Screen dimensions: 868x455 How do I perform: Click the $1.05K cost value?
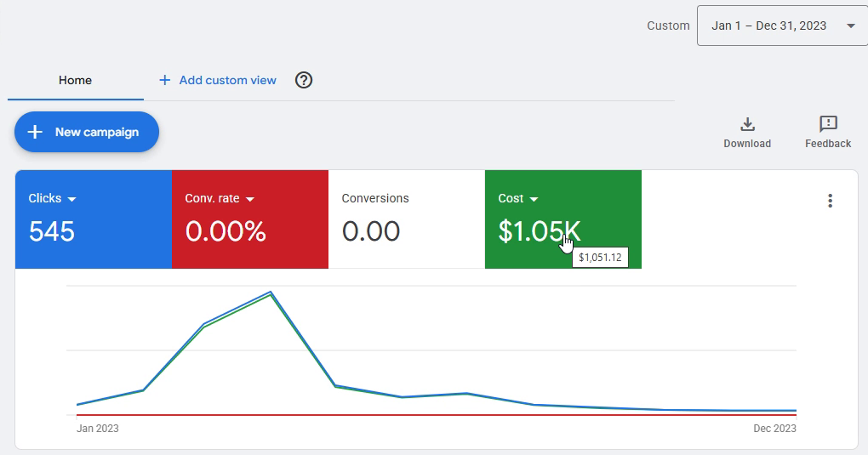click(540, 231)
